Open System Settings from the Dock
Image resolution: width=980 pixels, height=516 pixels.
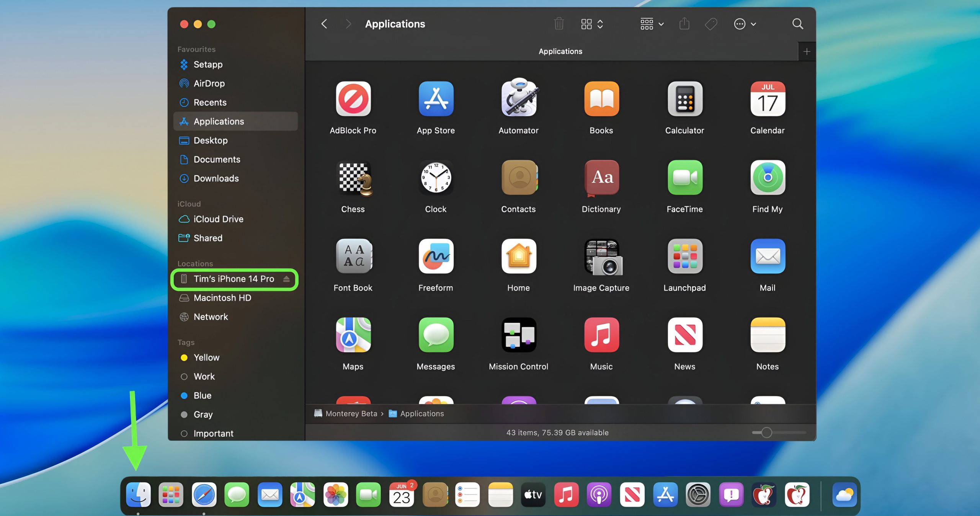pos(698,494)
